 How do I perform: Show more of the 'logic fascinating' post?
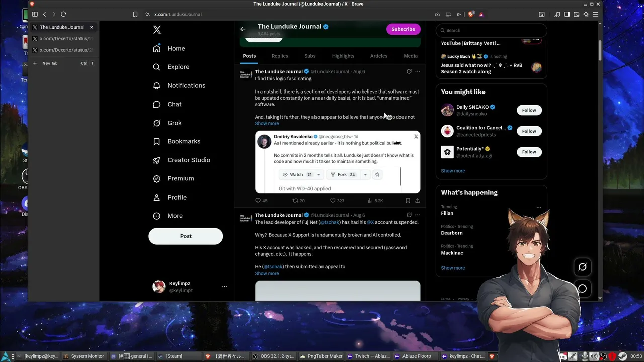coord(267,124)
